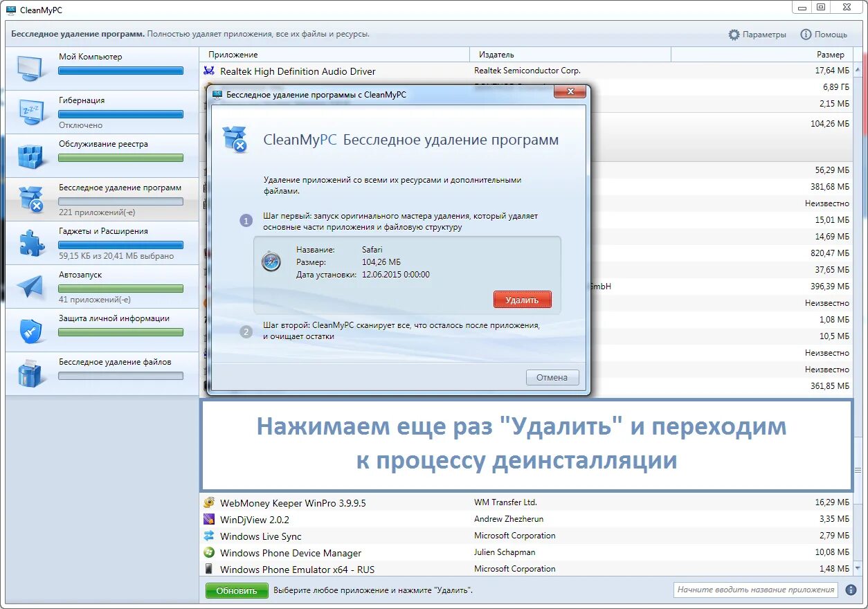
Task: Click publisher WM Transfer Ltd.
Action: point(505,502)
